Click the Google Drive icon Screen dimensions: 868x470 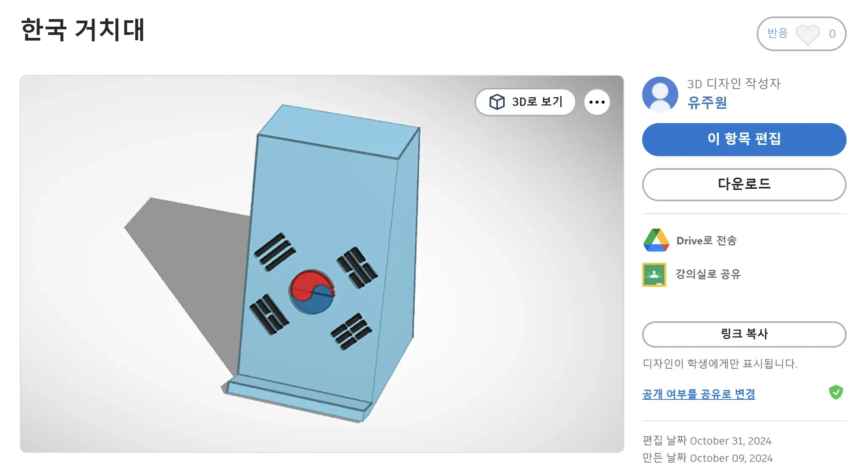click(656, 240)
